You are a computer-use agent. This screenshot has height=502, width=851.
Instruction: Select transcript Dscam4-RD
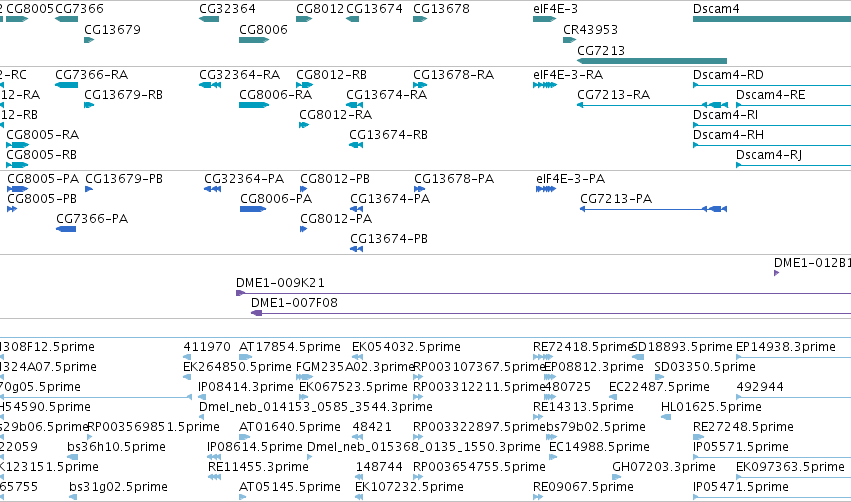coord(728,74)
